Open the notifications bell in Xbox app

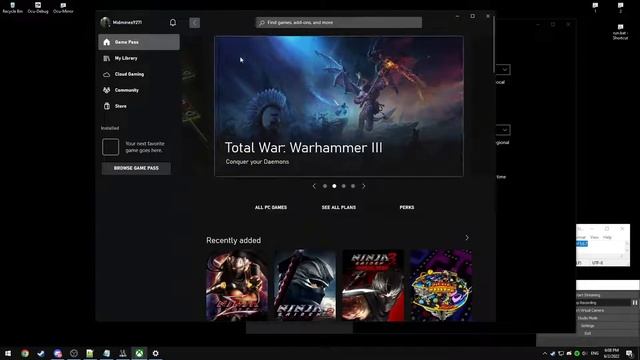click(x=173, y=22)
